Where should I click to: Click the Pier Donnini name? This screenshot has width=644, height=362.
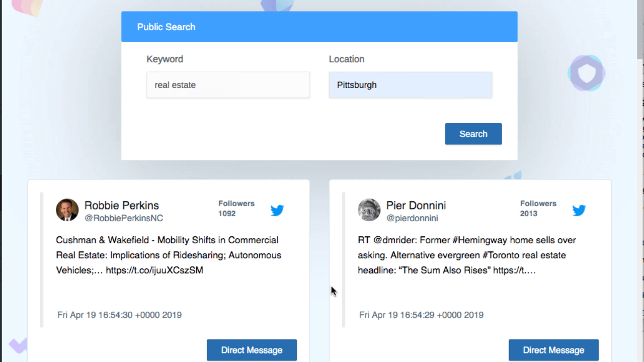416,205
